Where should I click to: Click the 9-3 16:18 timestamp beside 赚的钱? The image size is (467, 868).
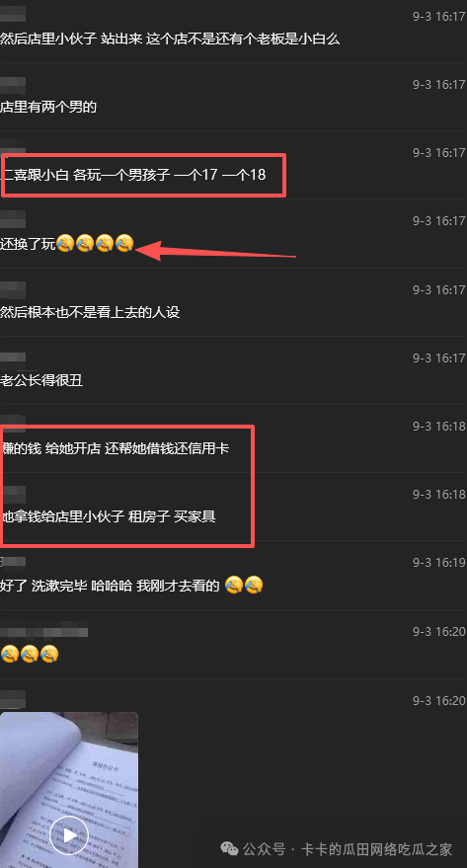[x=439, y=427]
